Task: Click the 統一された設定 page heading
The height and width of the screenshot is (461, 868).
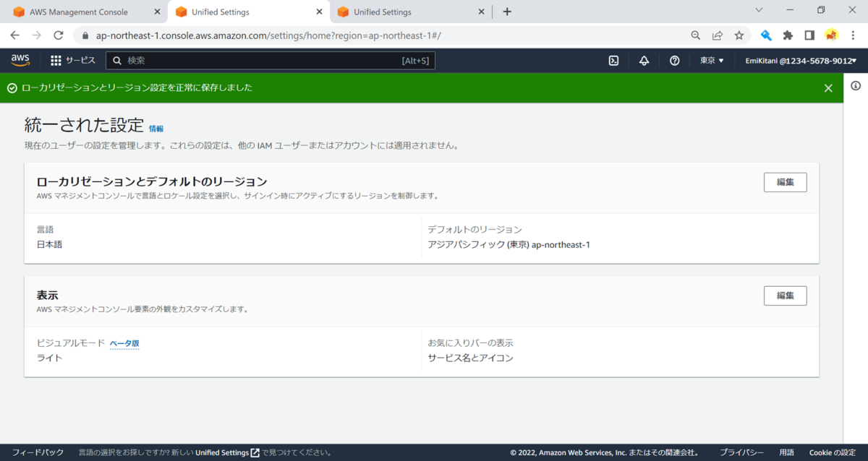Action: (x=85, y=124)
